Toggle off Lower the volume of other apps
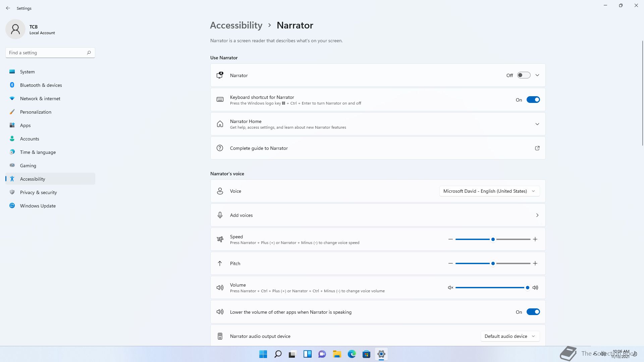Image resolution: width=644 pixels, height=362 pixels. click(533, 312)
